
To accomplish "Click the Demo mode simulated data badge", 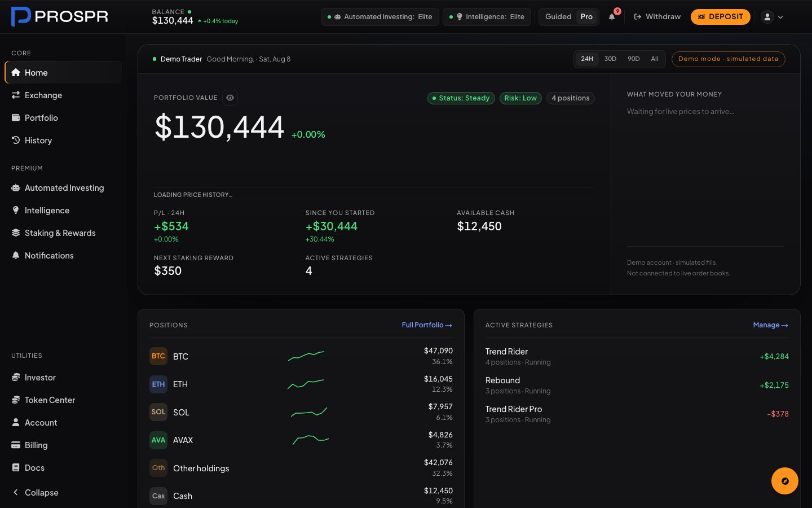I will (728, 59).
